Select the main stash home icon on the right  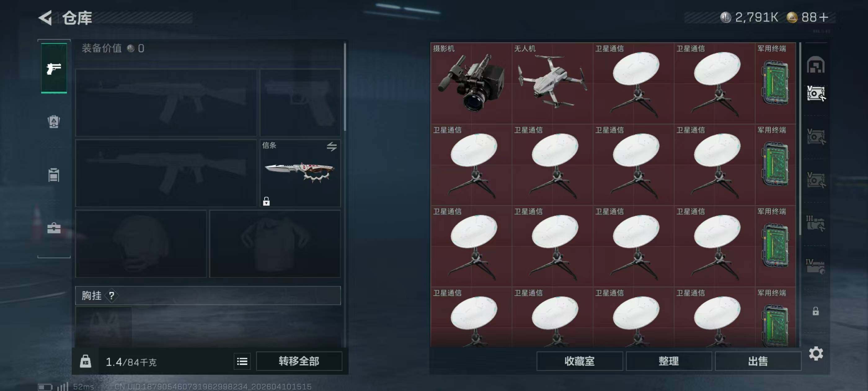click(x=815, y=65)
